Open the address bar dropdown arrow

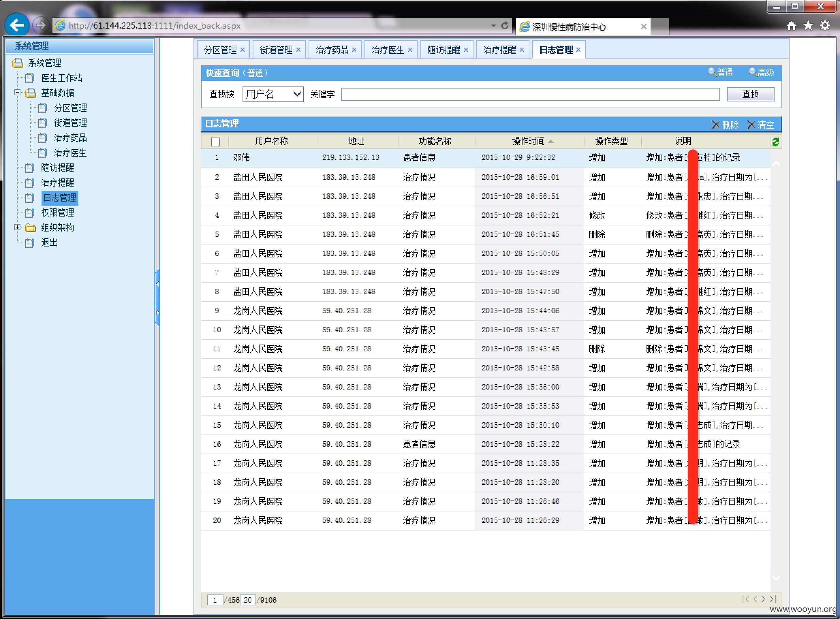(x=493, y=26)
